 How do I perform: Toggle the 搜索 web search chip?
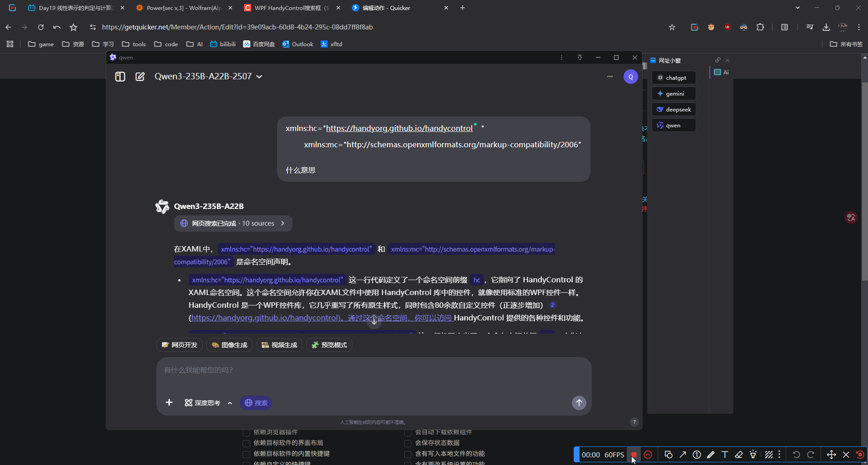click(256, 403)
